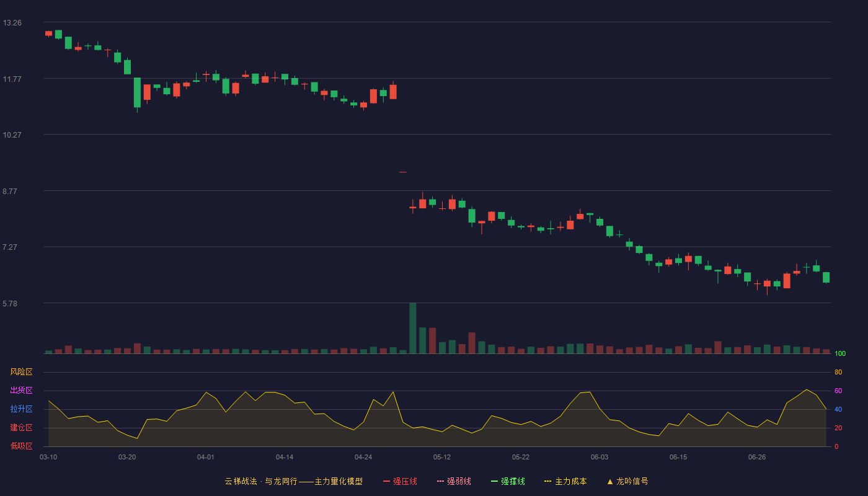The height and width of the screenshot is (496, 868).
Task: Select the 出货区 zone label
Action: (21, 391)
